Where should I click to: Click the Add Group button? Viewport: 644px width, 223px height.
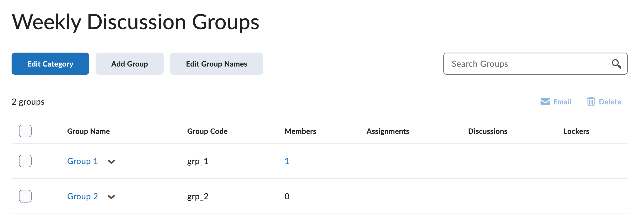130,64
